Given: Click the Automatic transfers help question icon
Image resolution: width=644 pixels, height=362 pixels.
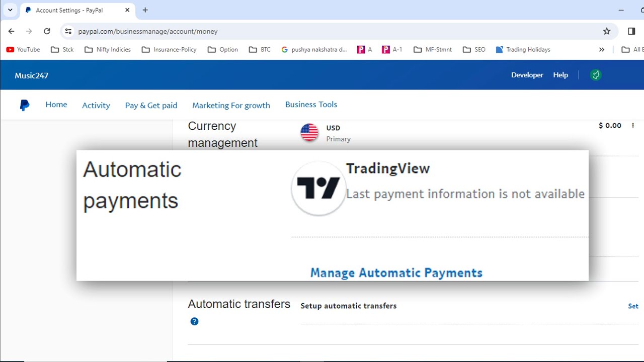Looking at the screenshot, I should click(194, 321).
